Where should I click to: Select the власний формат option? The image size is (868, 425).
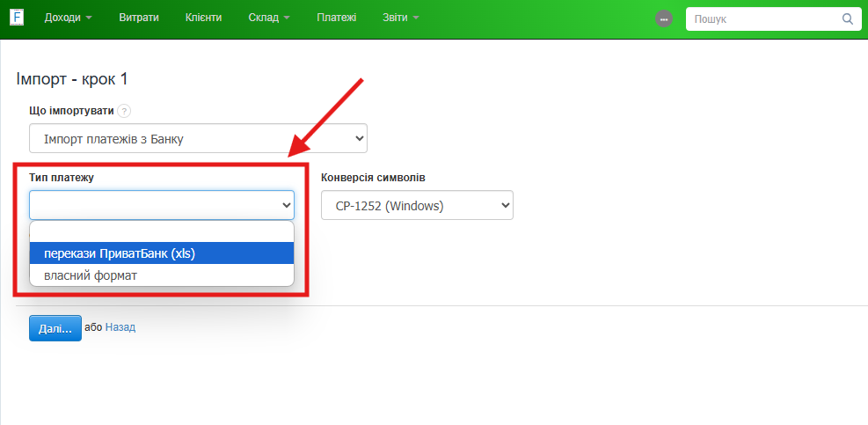point(162,275)
